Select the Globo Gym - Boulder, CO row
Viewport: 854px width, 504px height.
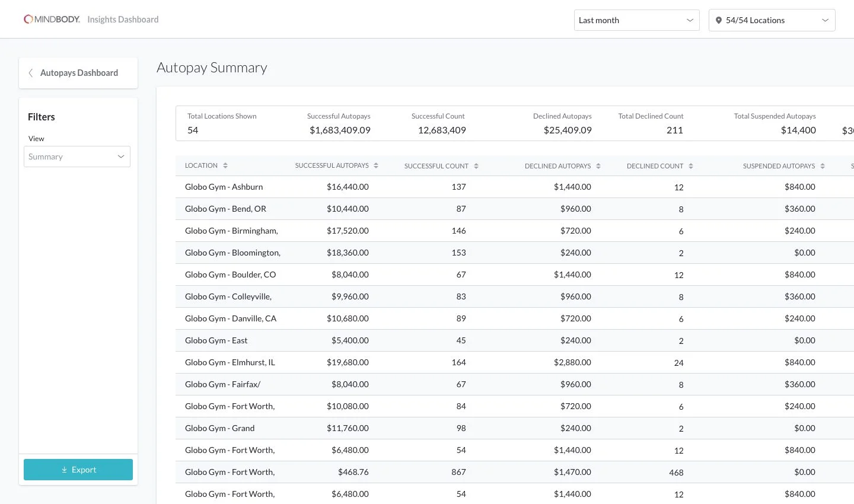(515, 275)
